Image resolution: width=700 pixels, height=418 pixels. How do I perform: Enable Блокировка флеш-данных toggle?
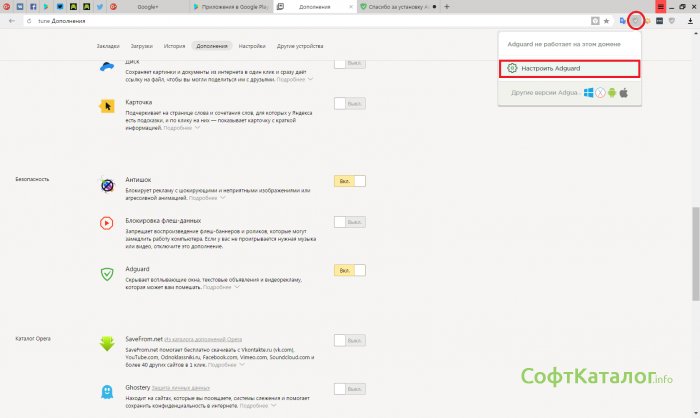point(349,222)
